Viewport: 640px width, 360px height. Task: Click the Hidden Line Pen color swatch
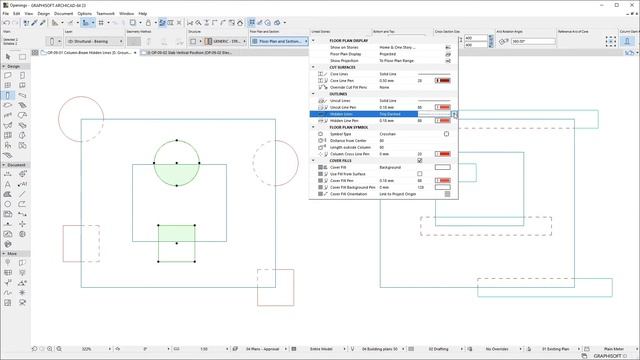point(442,121)
